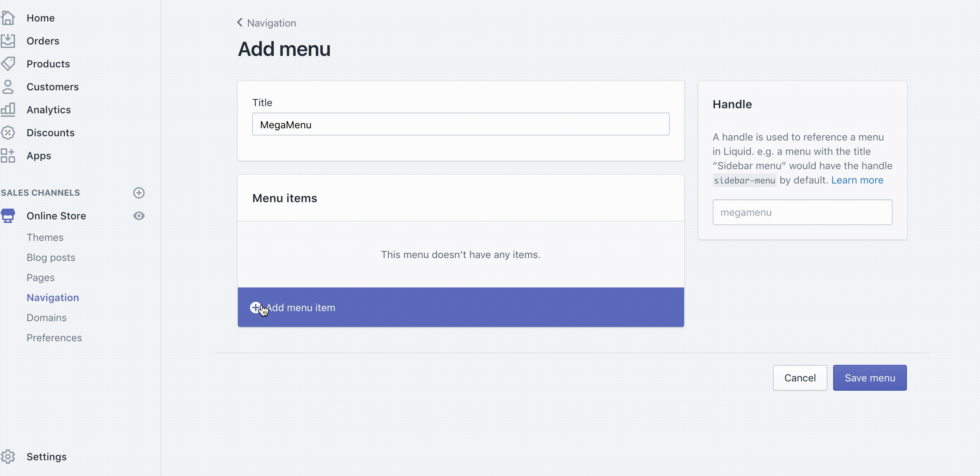
Task: View the online store via the eye icon
Action: (139, 216)
